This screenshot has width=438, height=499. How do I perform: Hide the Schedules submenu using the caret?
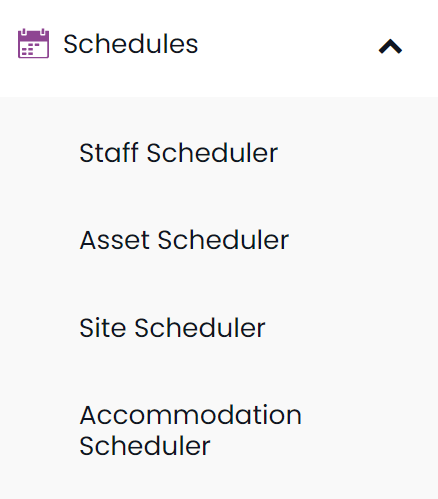coord(390,46)
